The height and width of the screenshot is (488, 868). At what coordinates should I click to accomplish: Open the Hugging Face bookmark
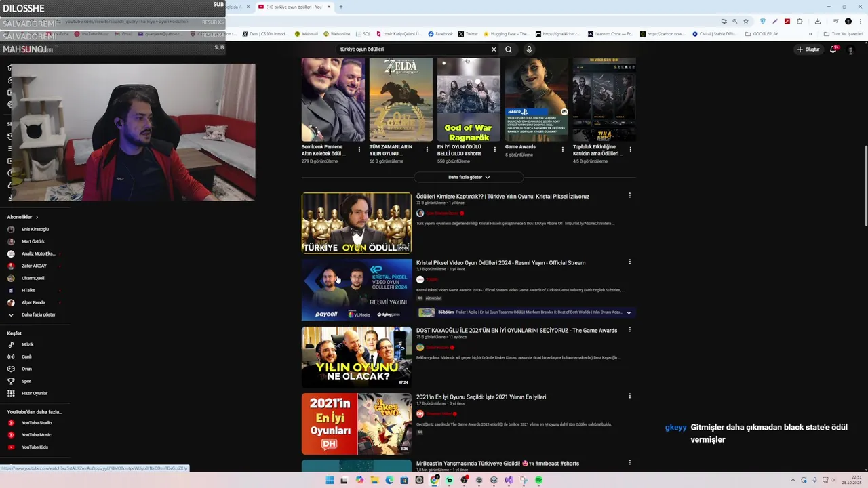coord(506,34)
